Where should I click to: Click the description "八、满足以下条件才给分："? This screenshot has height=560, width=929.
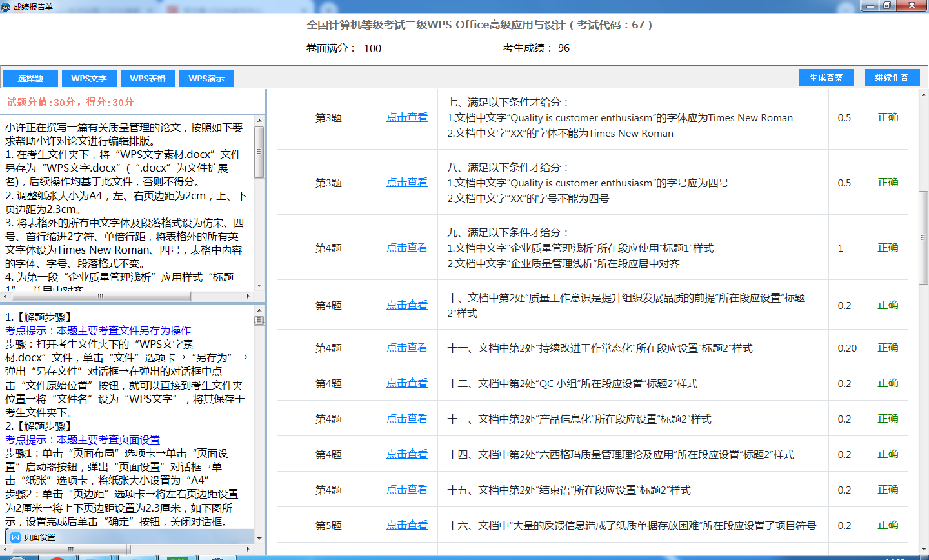(x=508, y=167)
